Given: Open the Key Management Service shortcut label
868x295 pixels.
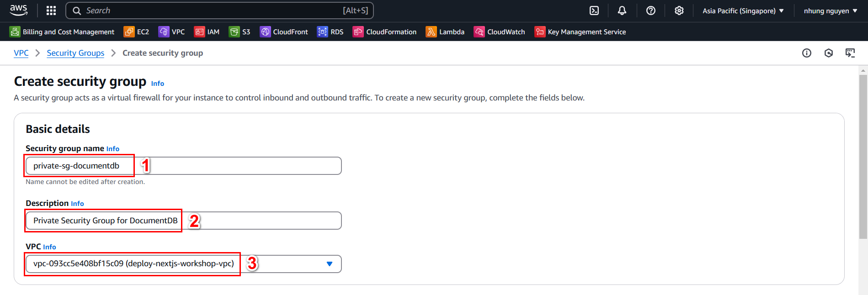Looking at the screenshot, I should coord(587,32).
